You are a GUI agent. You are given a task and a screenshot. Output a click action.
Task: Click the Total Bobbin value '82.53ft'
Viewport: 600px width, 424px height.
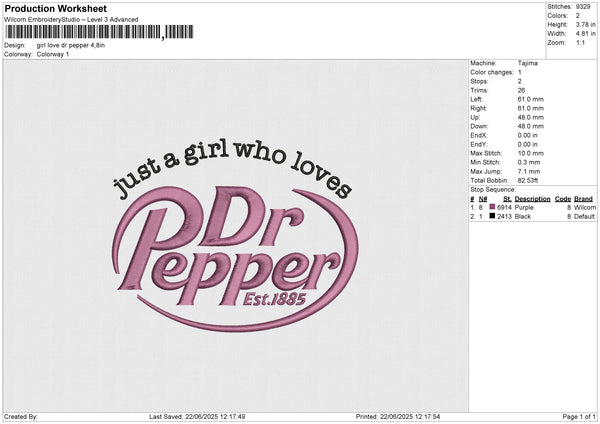coord(528,181)
